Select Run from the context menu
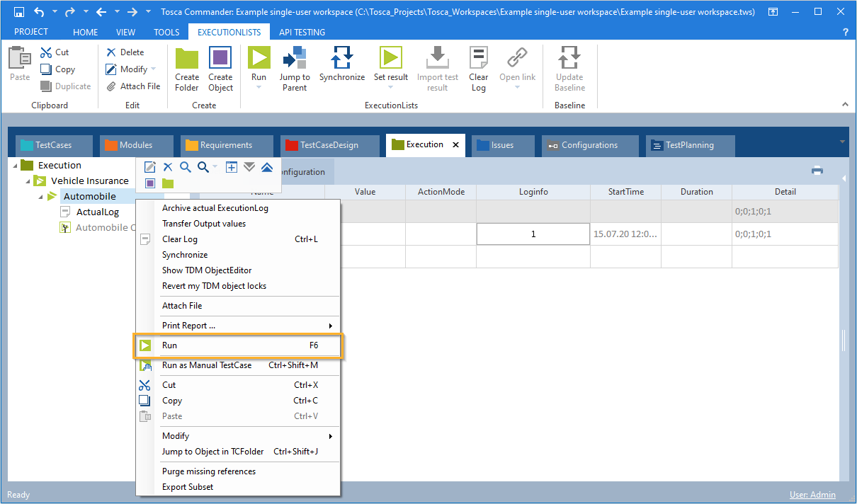This screenshot has height=504, width=857. pos(170,345)
